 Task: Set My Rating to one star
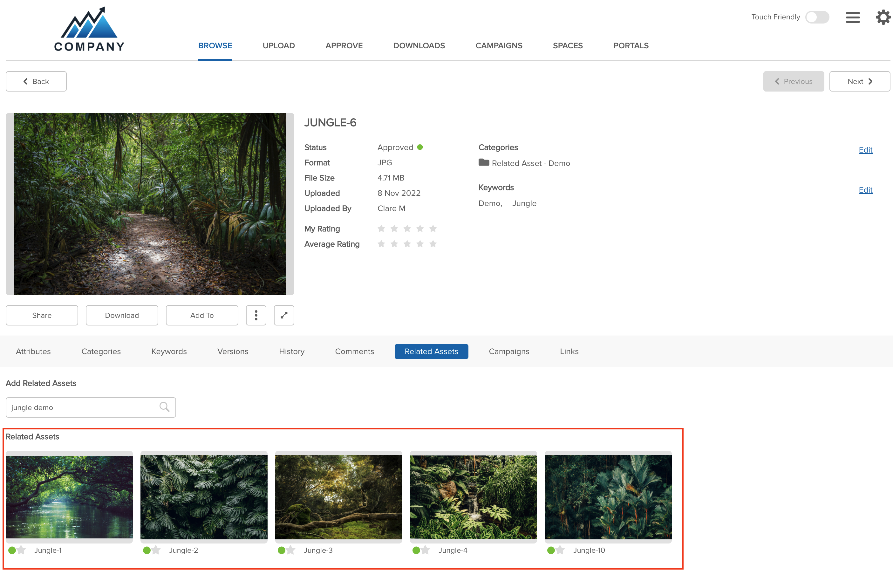click(x=381, y=229)
